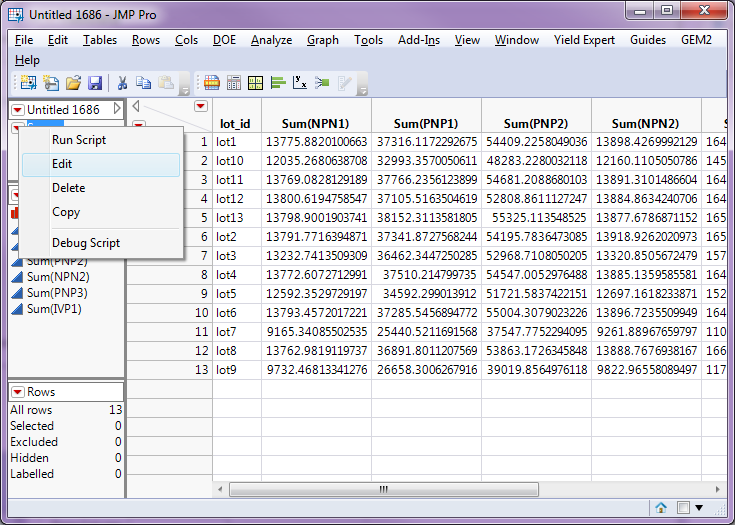Toggle the checkbox in the status bar
The width and height of the screenshot is (735, 525).
tap(682, 507)
